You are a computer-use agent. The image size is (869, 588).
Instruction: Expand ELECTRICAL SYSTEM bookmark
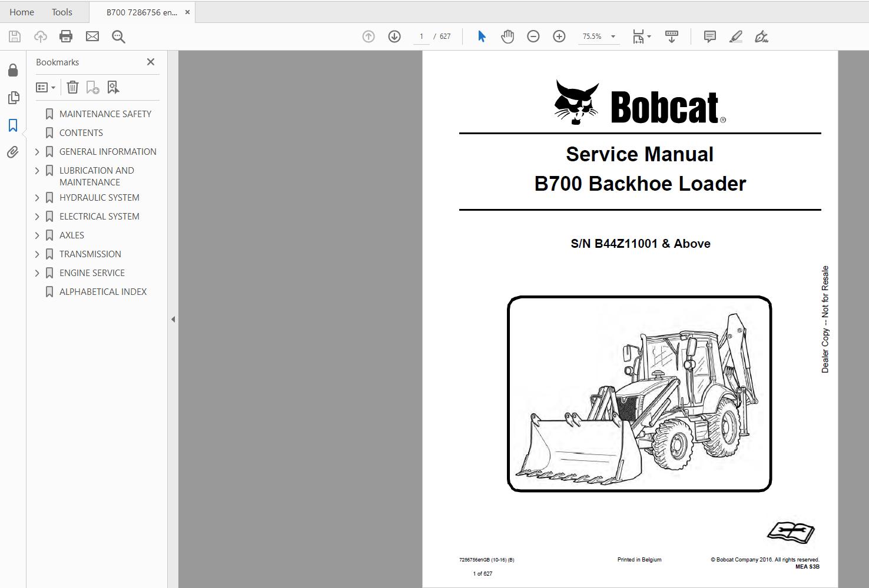pyautogui.click(x=37, y=217)
